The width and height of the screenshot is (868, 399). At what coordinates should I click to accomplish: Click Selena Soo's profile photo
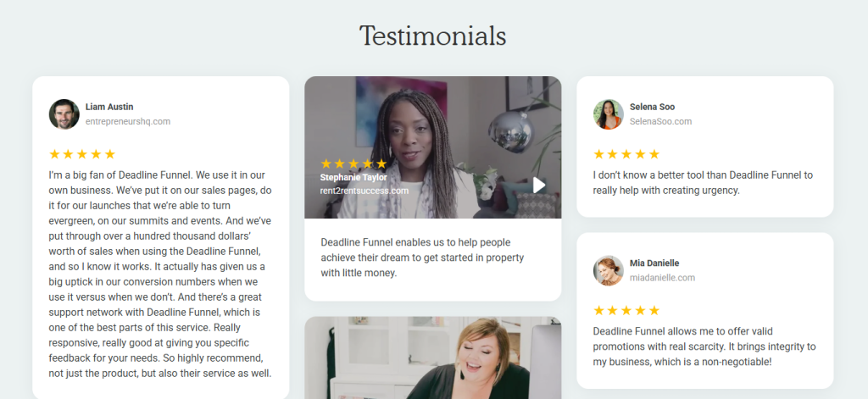click(609, 114)
